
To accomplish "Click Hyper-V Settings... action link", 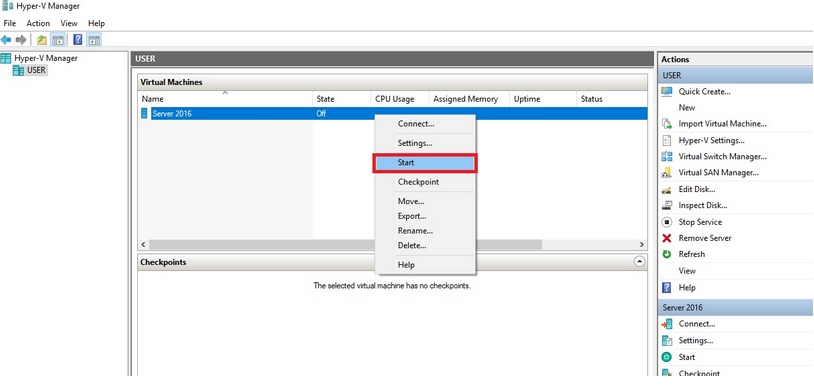I will pyautogui.click(x=711, y=140).
